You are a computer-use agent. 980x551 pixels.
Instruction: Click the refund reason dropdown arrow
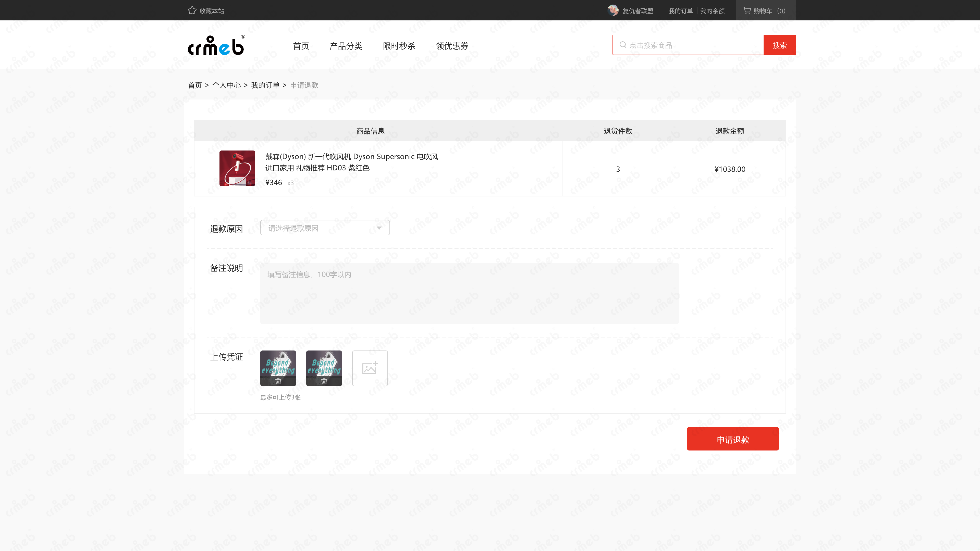tap(379, 228)
